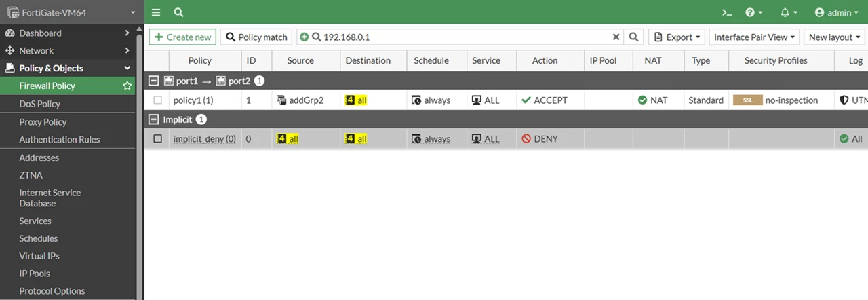The width and height of the screenshot is (868, 300).
Task: Open Schedules page
Action: (39, 238)
